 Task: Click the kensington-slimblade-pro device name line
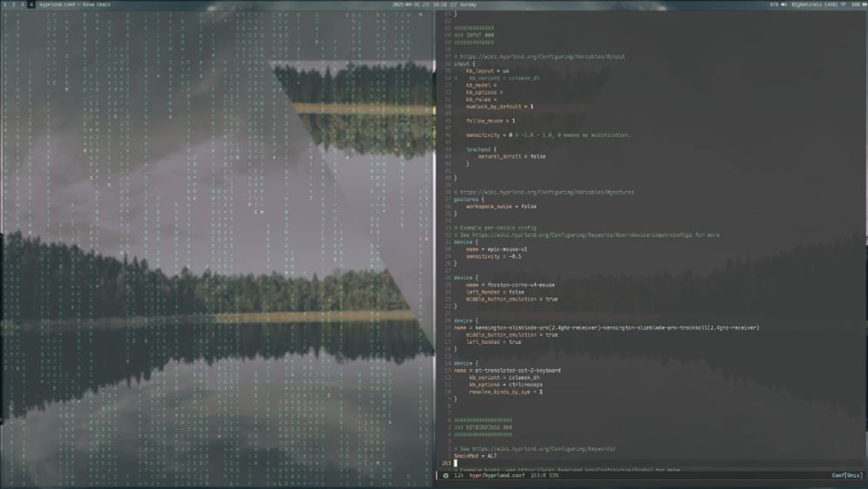607,327
